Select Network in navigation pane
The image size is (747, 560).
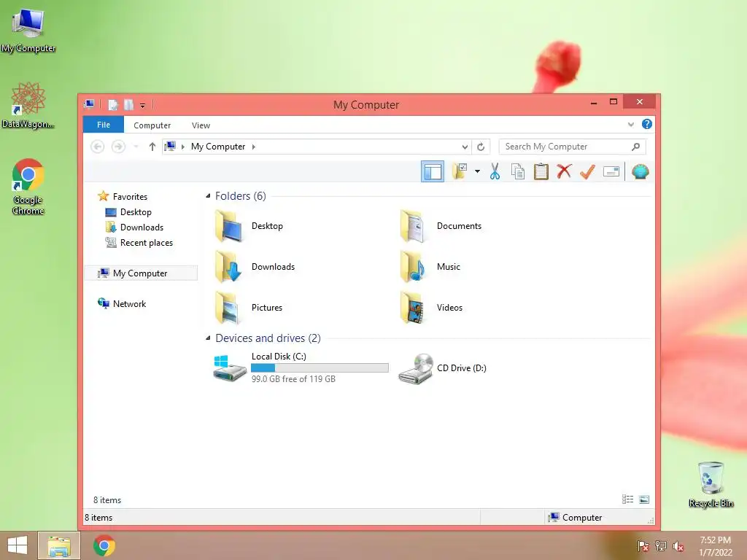pos(122,304)
